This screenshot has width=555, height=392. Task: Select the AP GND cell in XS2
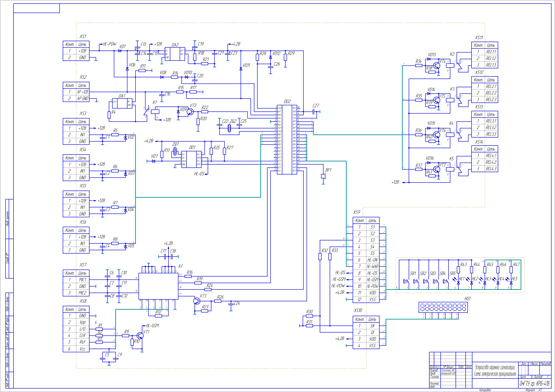coord(83,98)
